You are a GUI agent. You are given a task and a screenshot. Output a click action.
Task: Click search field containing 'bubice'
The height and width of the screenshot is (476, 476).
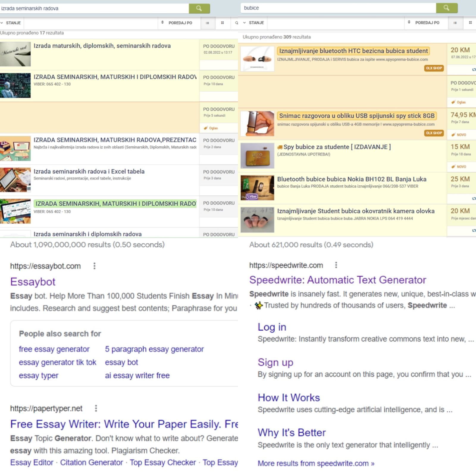338,8
